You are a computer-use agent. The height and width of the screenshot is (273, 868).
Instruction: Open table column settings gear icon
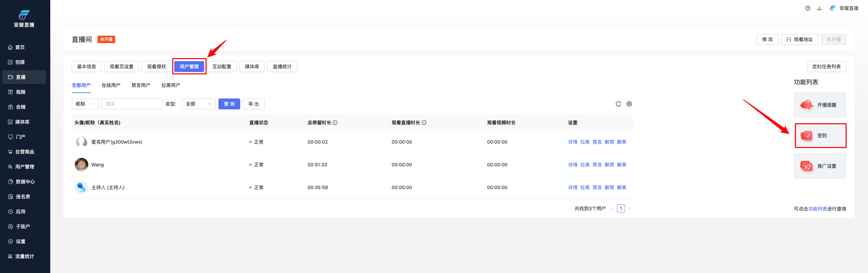pos(629,104)
